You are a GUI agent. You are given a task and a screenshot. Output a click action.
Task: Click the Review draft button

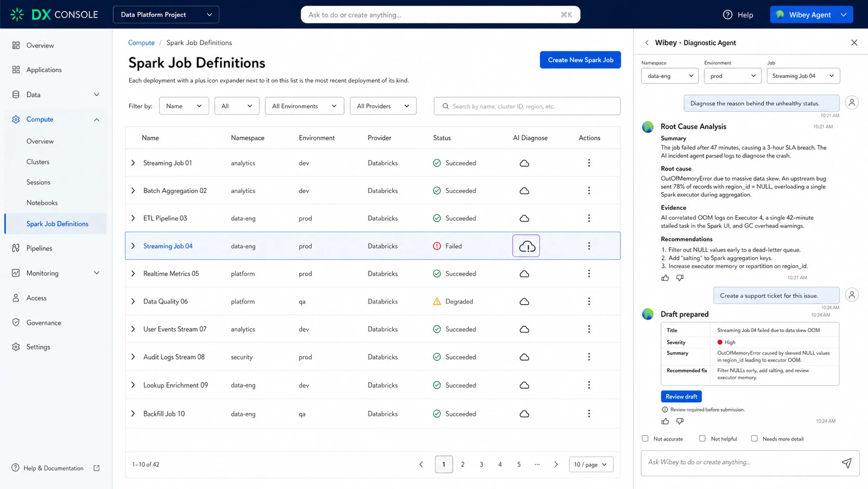pos(681,397)
